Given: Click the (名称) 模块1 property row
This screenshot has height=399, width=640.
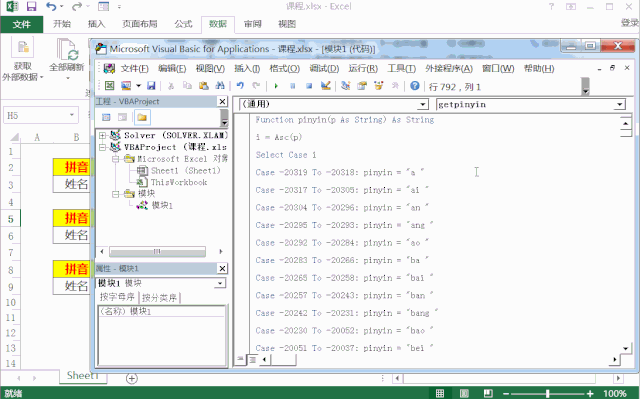Looking at the screenshot, I should 162,311.
